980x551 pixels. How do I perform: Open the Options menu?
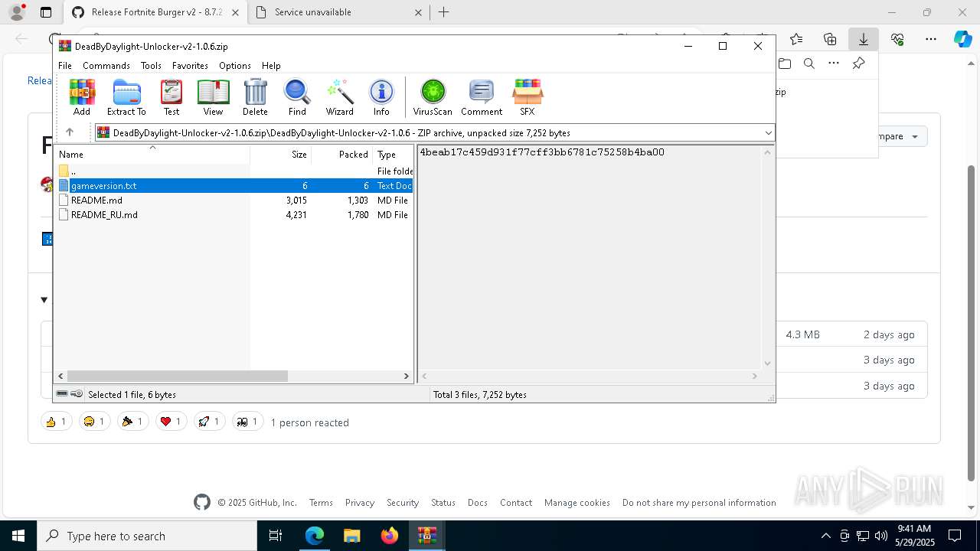[x=234, y=66]
